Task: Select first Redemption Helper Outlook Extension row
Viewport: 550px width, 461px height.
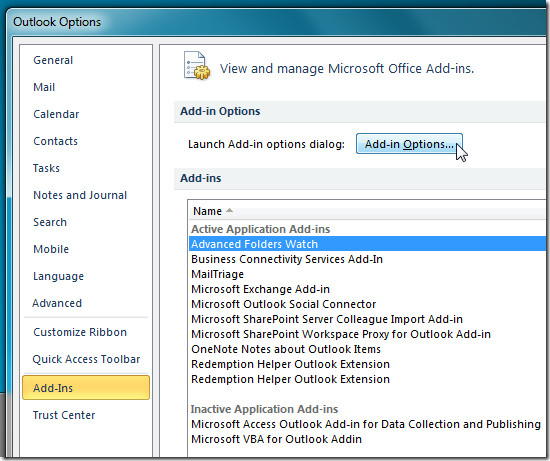Action: pos(368,364)
